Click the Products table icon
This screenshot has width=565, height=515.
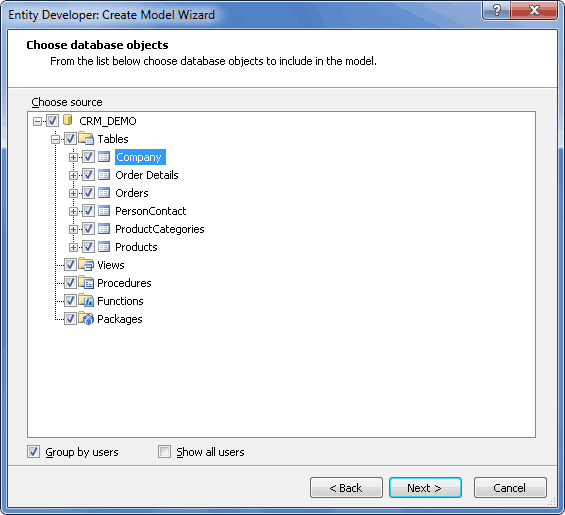[104, 247]
